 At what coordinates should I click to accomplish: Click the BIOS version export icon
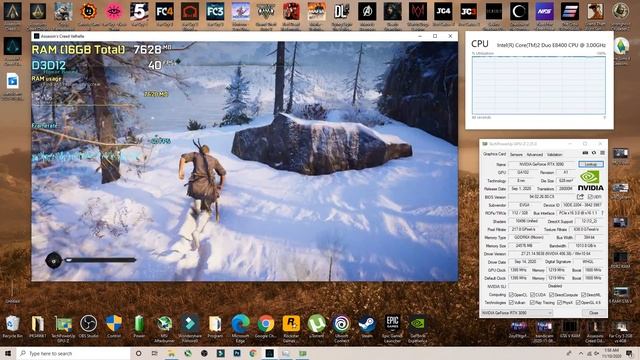click(x=580, y=197)
